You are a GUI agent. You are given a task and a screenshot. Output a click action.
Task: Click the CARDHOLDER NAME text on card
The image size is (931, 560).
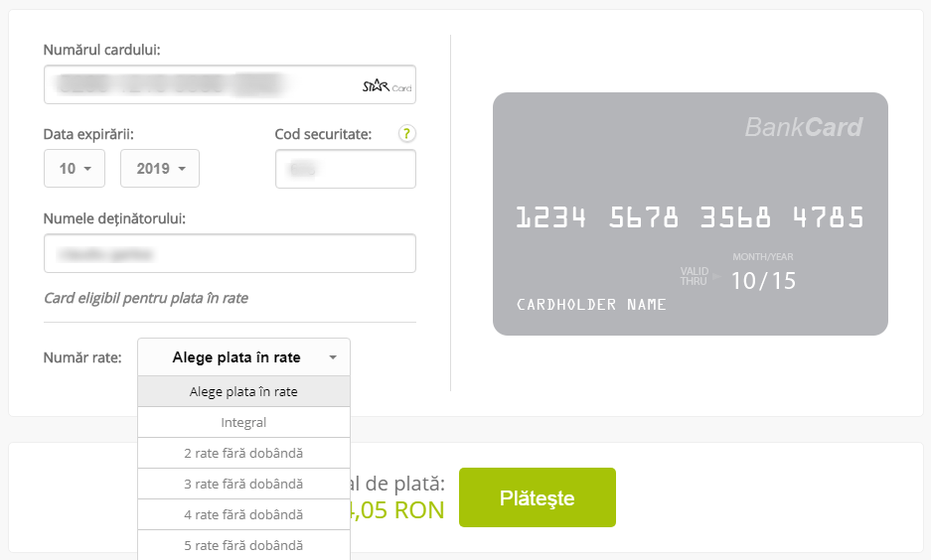(x=591, y=305)
